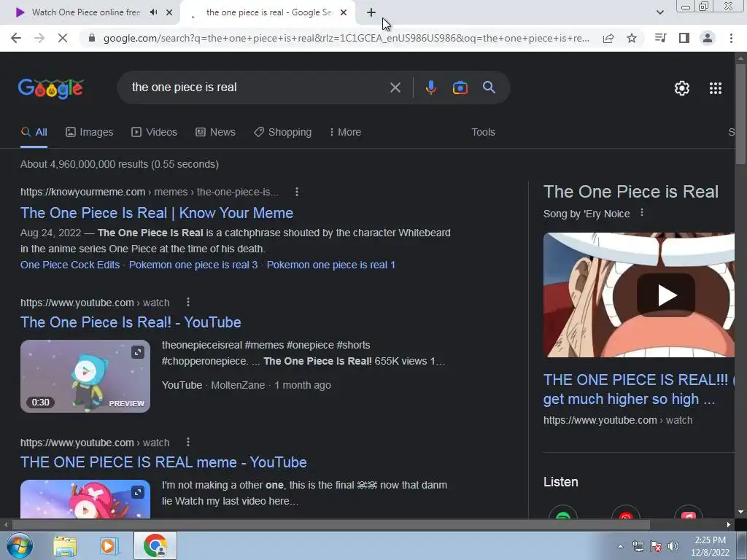Image resolution: width=747 pixels, height=560 pixels.
Task: Click the vertical page scrollbar
Action: tap(741, 114)
